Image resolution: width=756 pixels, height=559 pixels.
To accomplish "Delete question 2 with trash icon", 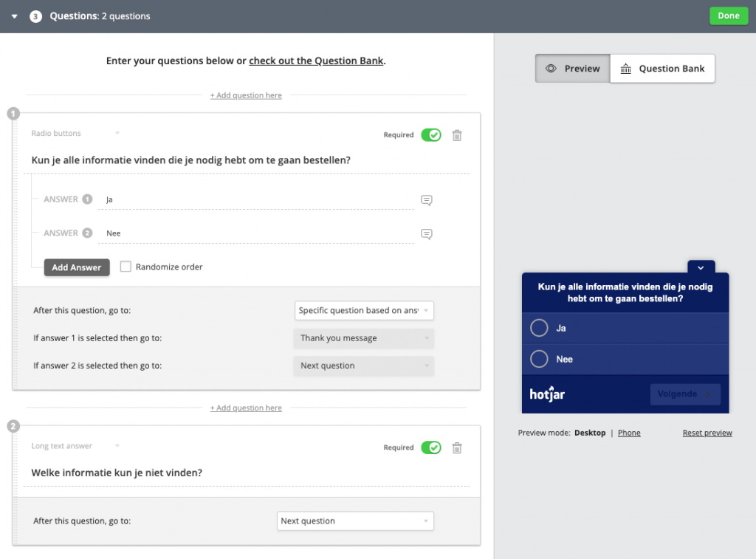I will [x=457, y=447].
